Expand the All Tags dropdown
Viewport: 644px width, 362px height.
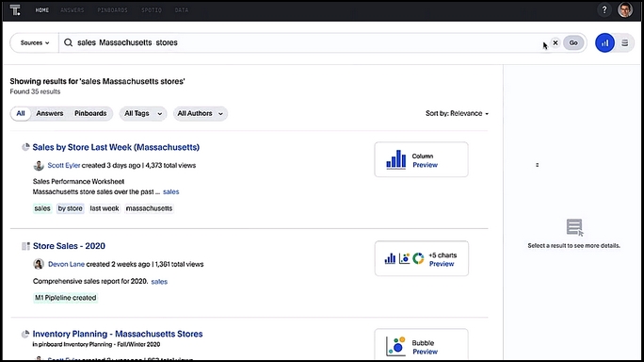pos(143,113)
